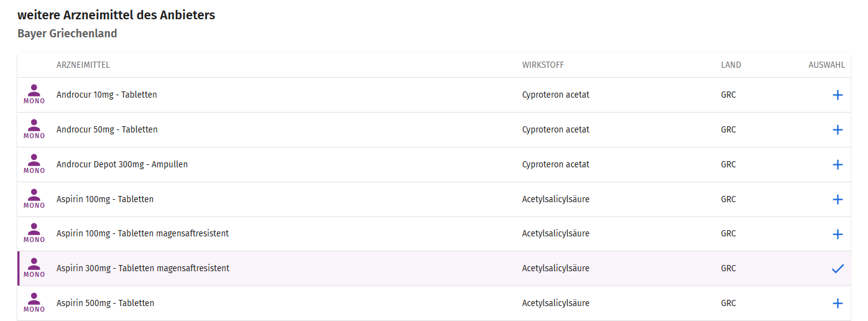Click the AUSWAHL column header

[826, 65]
